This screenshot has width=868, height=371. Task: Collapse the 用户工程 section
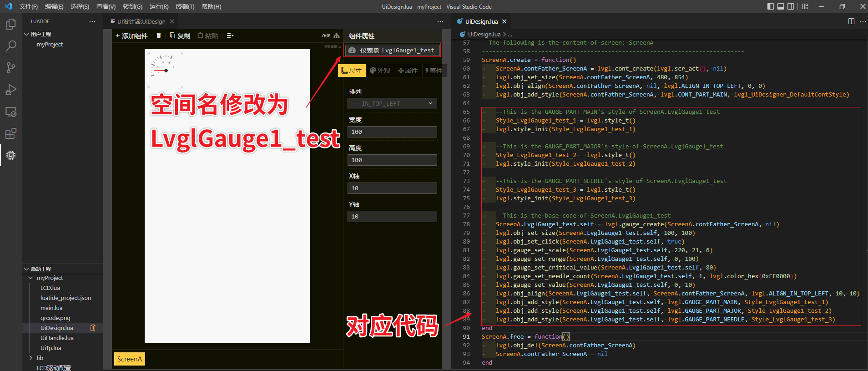click(26, 34)
